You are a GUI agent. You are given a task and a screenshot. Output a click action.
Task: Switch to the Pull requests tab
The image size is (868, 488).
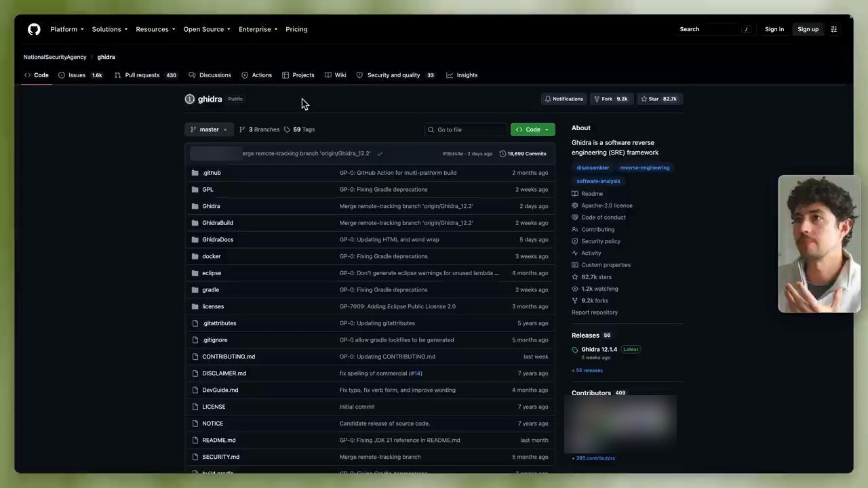pos(146,75)
